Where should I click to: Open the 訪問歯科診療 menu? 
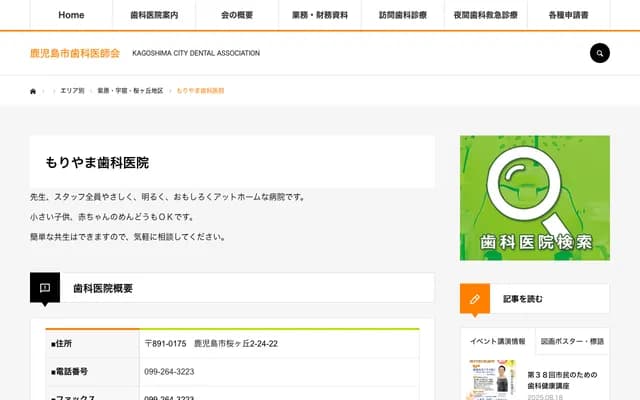point(403,15)
